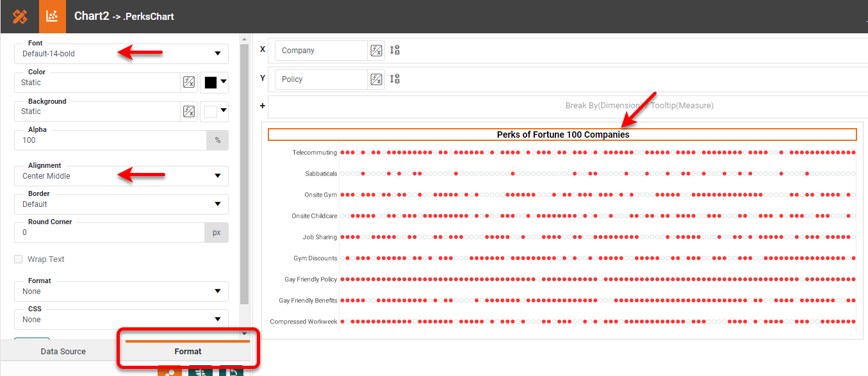Open the formula editor for Company field

[376, 51]
